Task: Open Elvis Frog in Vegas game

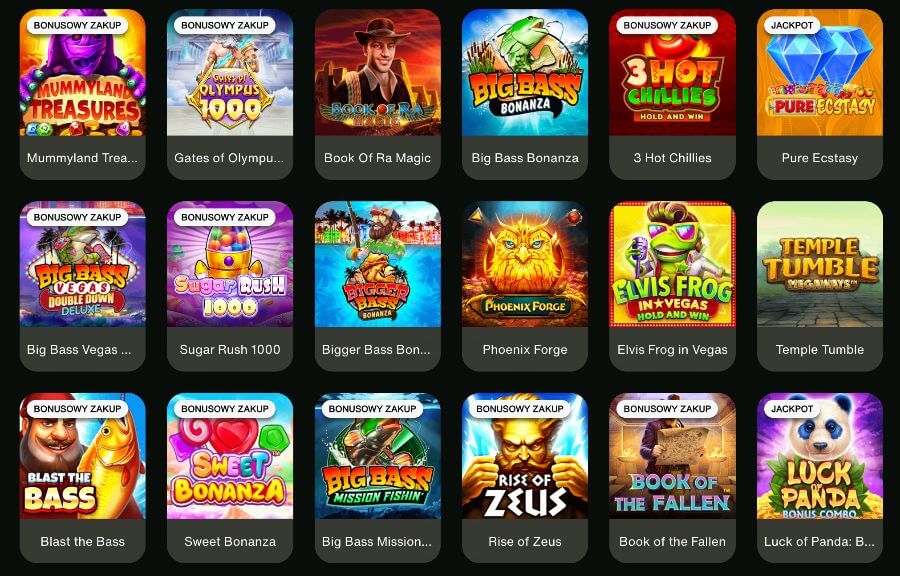Action: point(672,286)
